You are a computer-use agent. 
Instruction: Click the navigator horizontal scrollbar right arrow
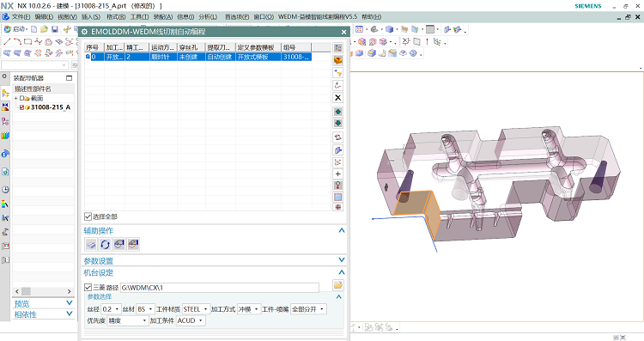click(x=69, y=291)
